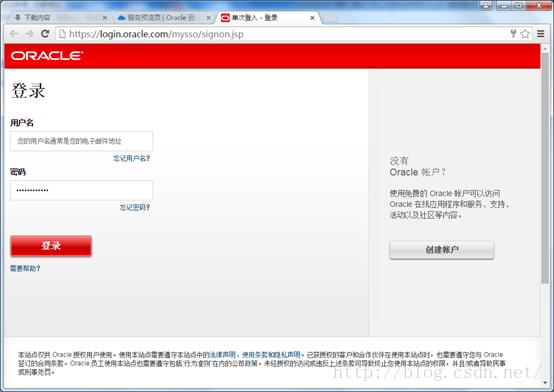Click the scrollbar down arrow
This screenshot has width=554, height=392.
click(545, 382)
